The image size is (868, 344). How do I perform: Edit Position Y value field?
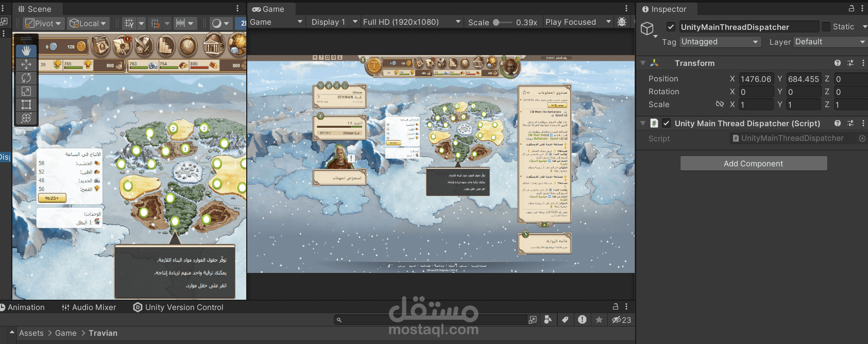coord(804,79)
